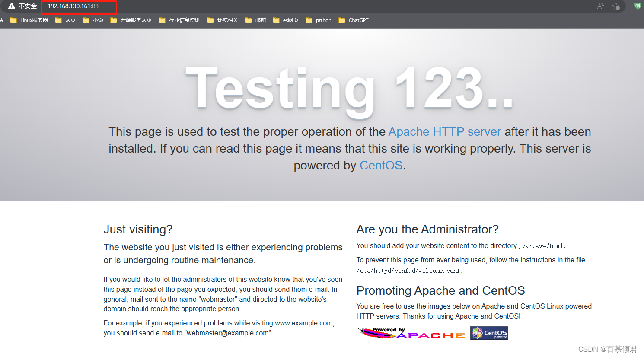
Task: Open the 开源服务网页 bookmark folder
Action: pos(131,20)
